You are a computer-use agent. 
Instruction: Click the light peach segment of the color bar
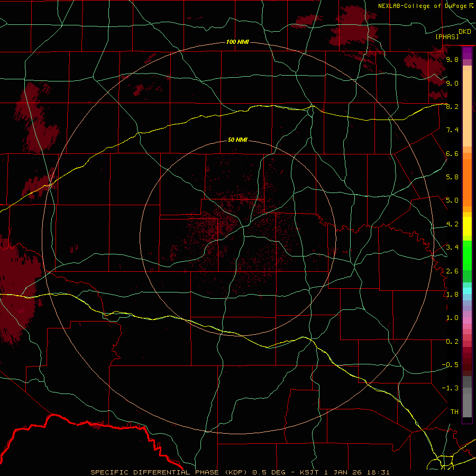(467, 109)
